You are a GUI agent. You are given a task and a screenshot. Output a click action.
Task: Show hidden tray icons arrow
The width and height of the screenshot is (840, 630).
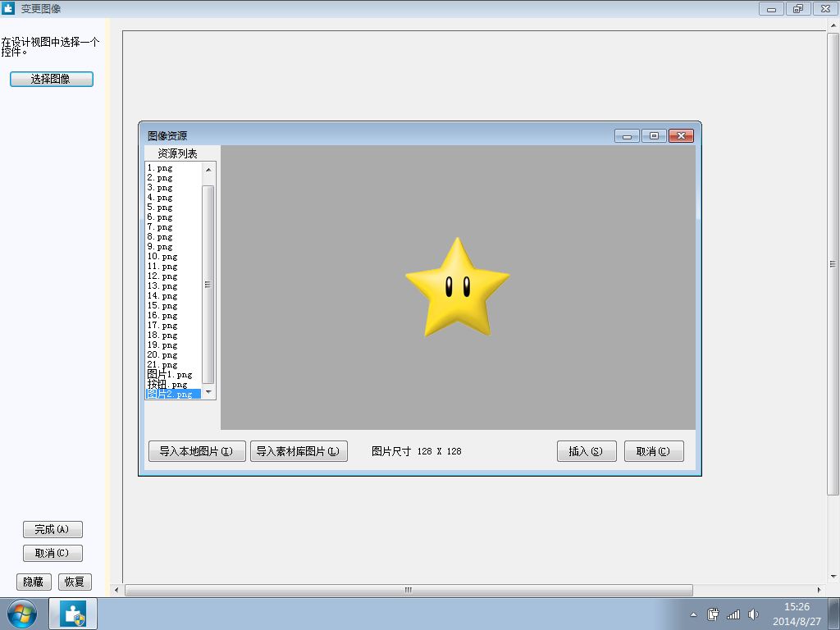point(693,615)
